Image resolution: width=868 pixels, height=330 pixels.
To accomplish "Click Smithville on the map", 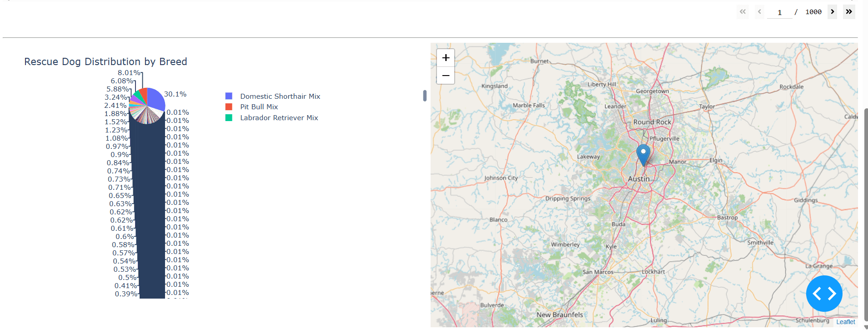I will point(760,243).
